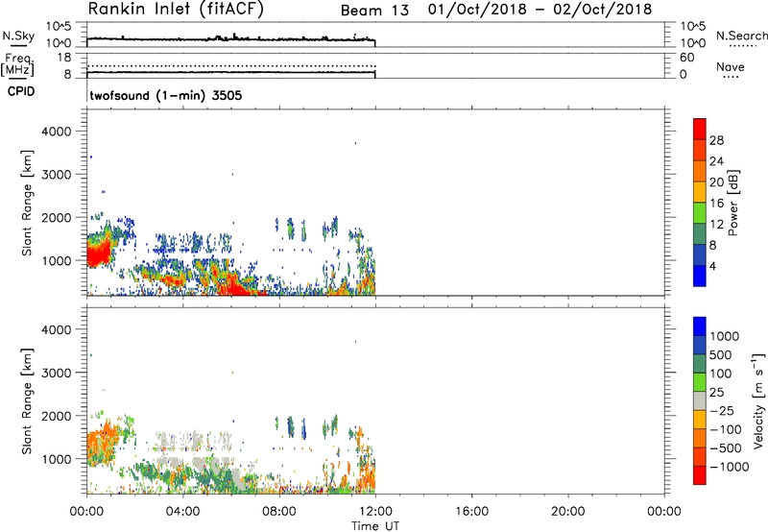768x532 pixels.
Task: Click the "24" label on Power colorbar
Action: (716, 161)
